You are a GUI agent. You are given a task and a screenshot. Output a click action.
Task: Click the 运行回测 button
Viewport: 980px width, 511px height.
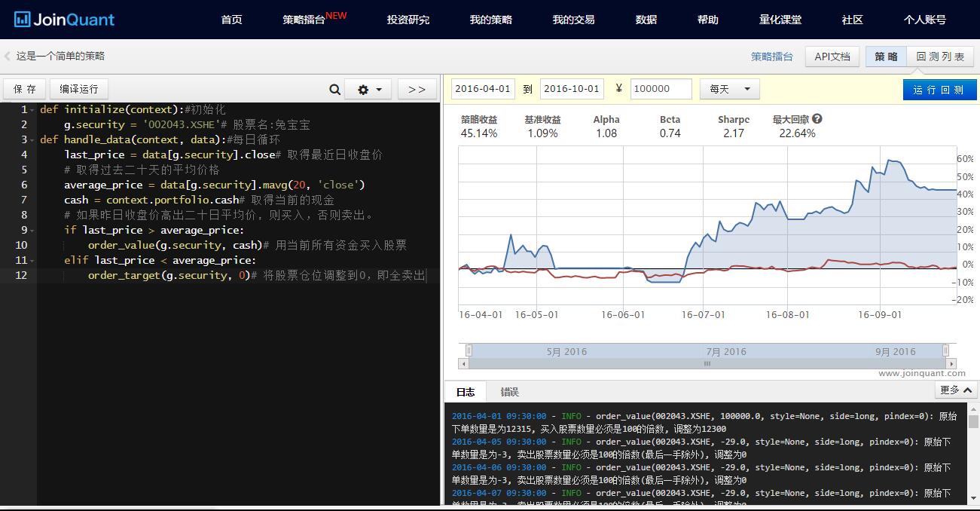click(x=939, y=90)
